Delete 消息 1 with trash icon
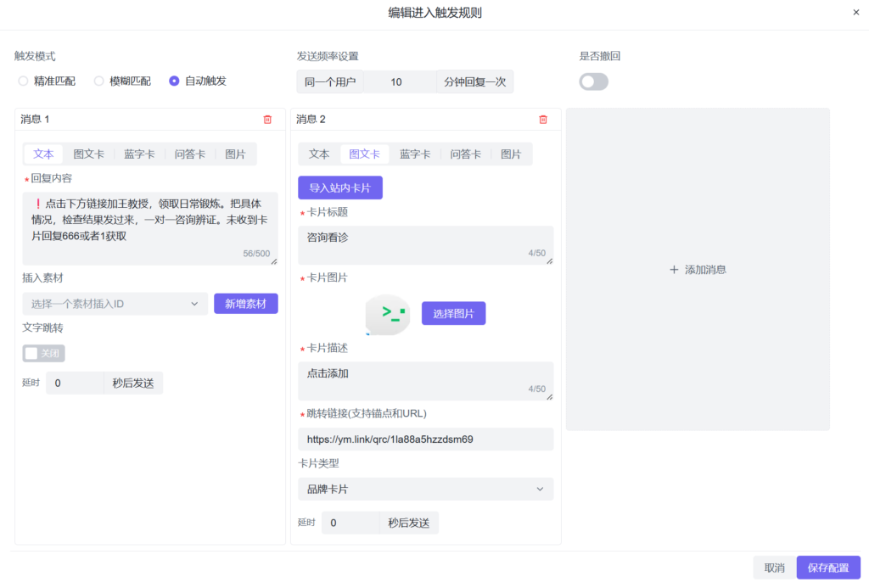This screenshot has width=869, height=588. click(x=267, y=120)
